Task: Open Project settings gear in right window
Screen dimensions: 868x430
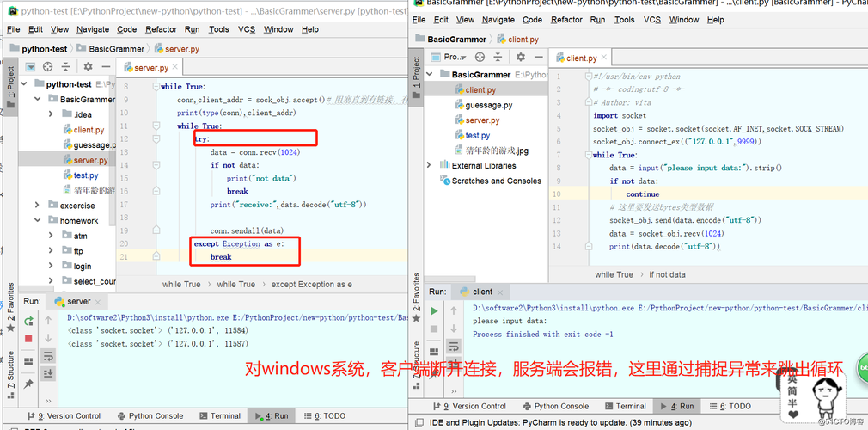Action: point(520,57)
